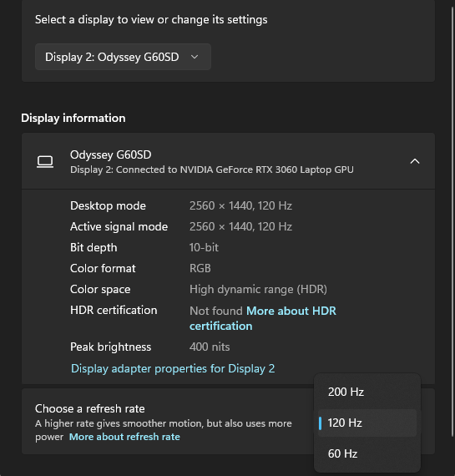Collapse the Odyssey G60SD display information section

tap(415, 161)
